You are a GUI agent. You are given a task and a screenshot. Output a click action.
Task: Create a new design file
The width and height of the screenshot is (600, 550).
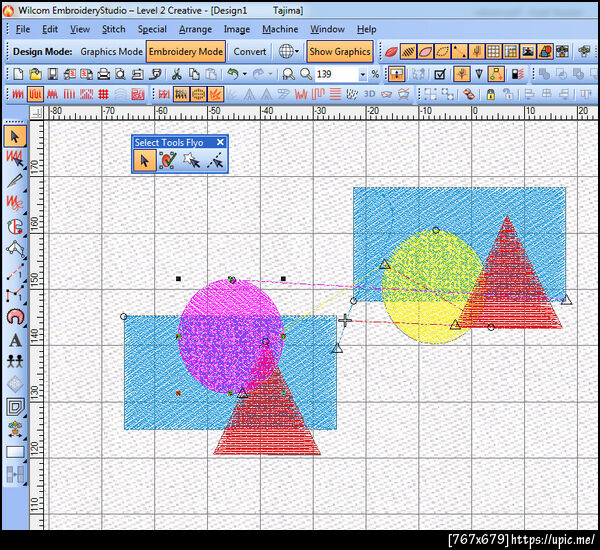pos(18,74)
